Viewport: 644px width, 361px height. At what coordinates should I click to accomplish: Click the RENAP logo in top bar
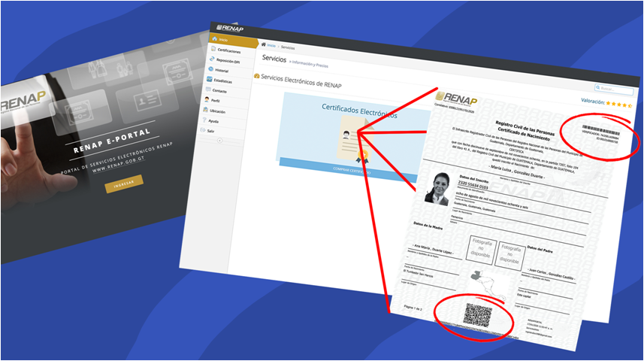(x=230, y=29)
